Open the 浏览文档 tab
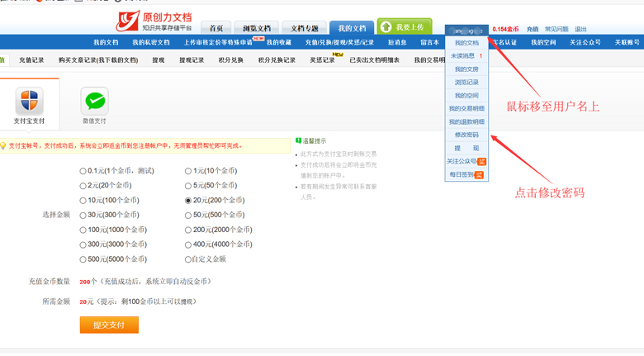This screenshot has width=644, height=356. [257, 28]
